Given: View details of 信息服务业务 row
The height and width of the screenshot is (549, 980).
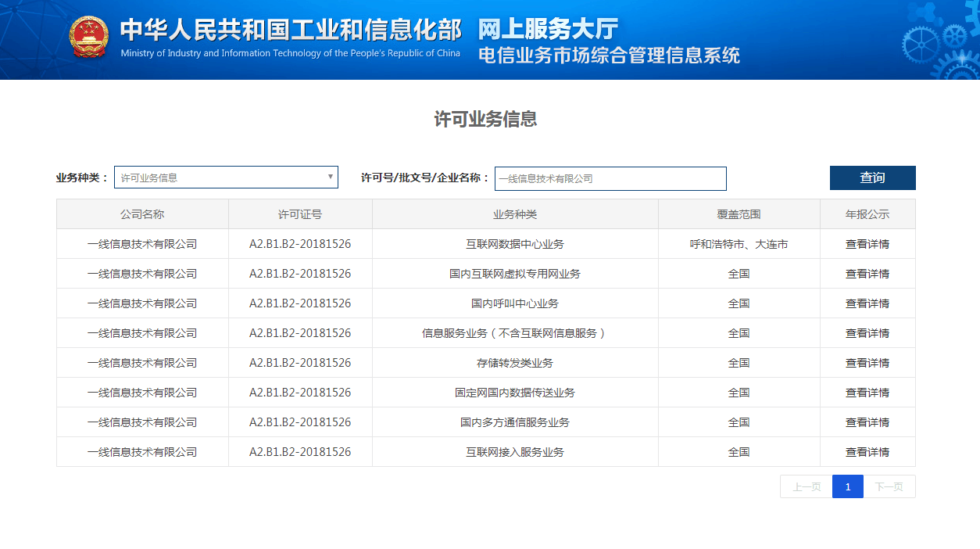Looking at the screenshot, I should coord(867,333).
